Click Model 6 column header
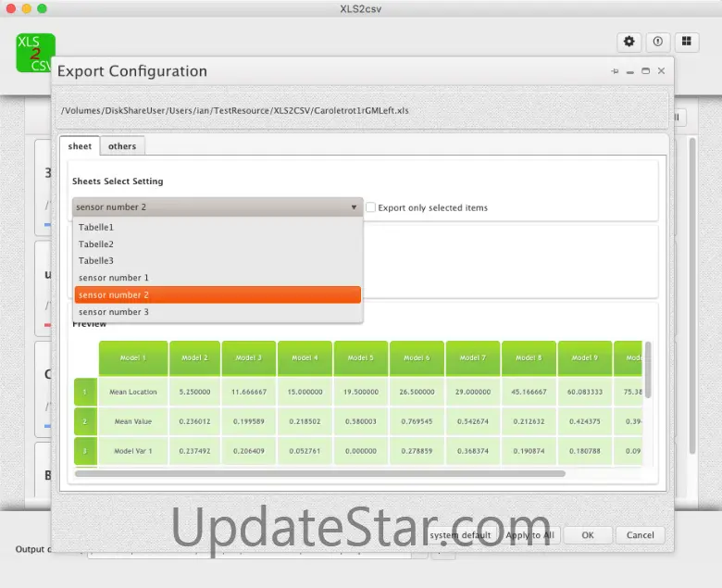Image resolution: width=722 pixels, height=588 pixels. click(x=417, y=357)
